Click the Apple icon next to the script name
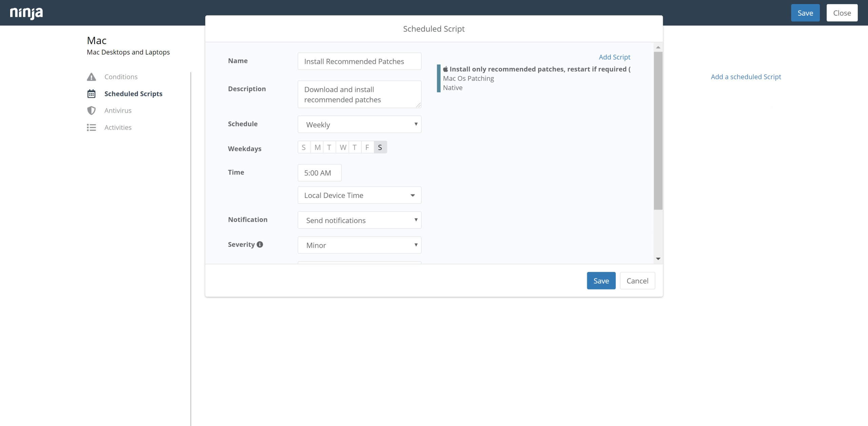 point(445,69)
